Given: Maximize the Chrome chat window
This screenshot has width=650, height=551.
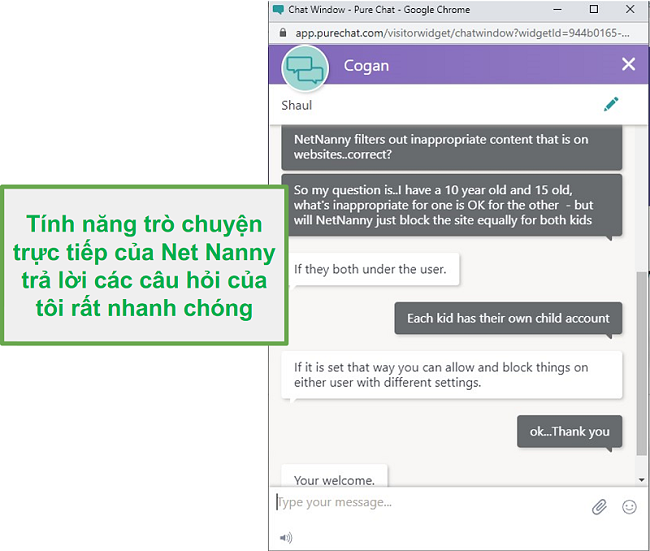Looking at the screenshot, I should 594,9.
